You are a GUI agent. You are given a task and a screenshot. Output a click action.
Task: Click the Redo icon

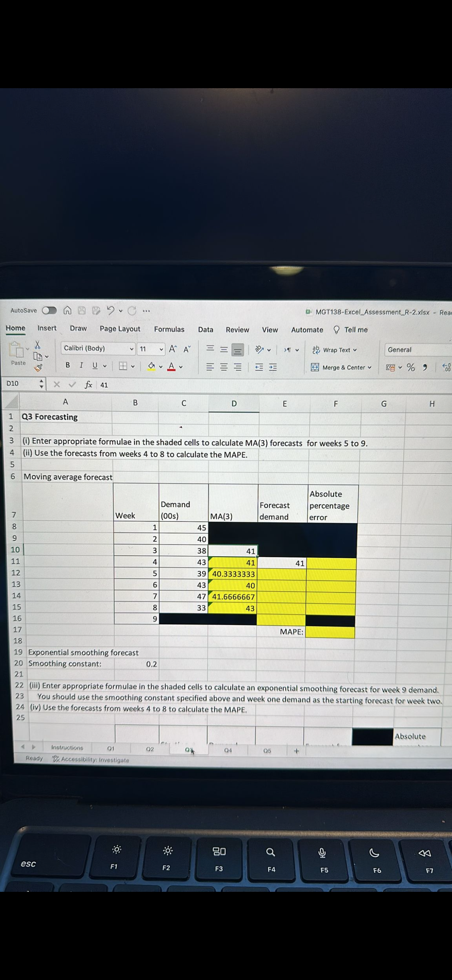pyautogui.click(x=132, y=311)
